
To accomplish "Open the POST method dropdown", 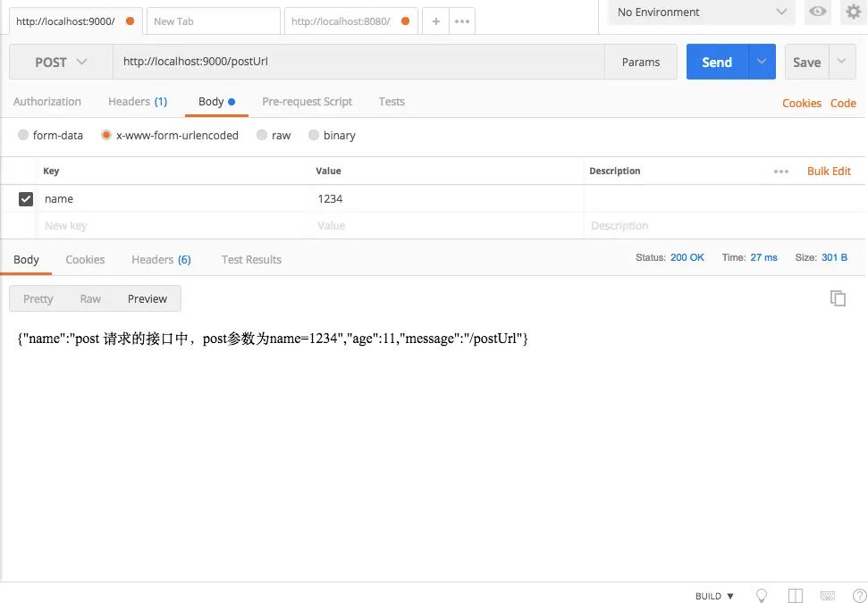I will [x=61, y=62].
